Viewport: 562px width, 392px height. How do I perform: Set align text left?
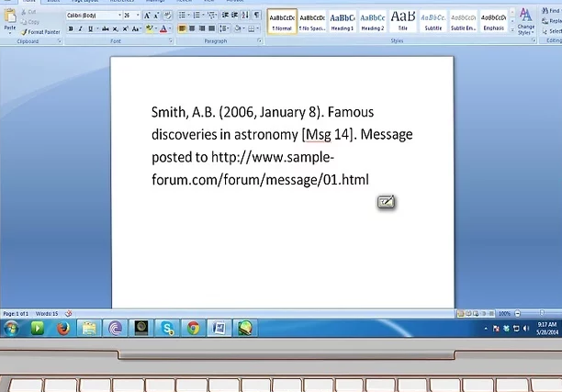[x=182, y=28]
